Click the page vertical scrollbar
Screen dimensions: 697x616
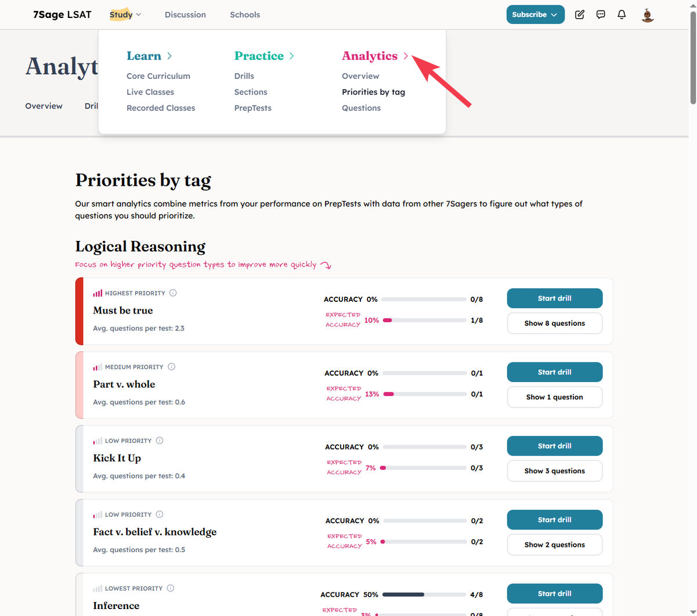point(692,58)
